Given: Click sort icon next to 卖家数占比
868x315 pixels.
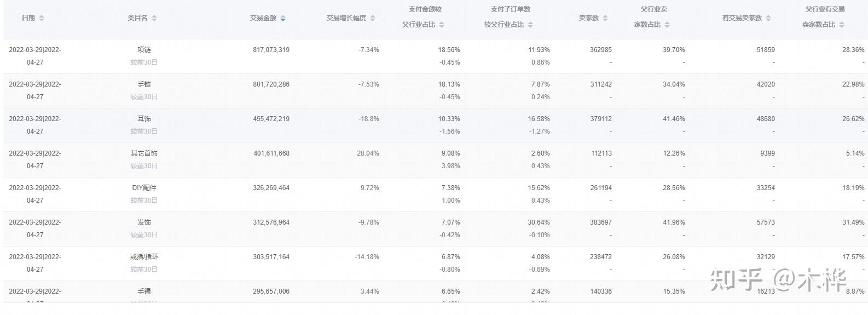Looking at the screenshot, I should click(x=842, y=25).
